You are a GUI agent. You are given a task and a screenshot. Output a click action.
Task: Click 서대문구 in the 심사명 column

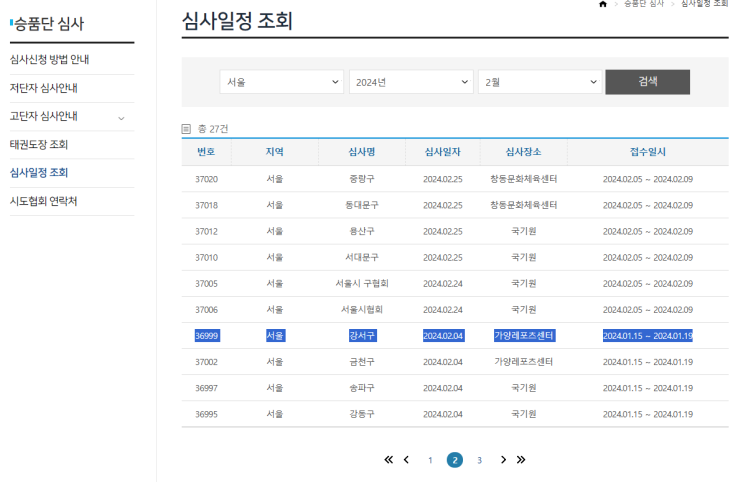coord(362,257)
